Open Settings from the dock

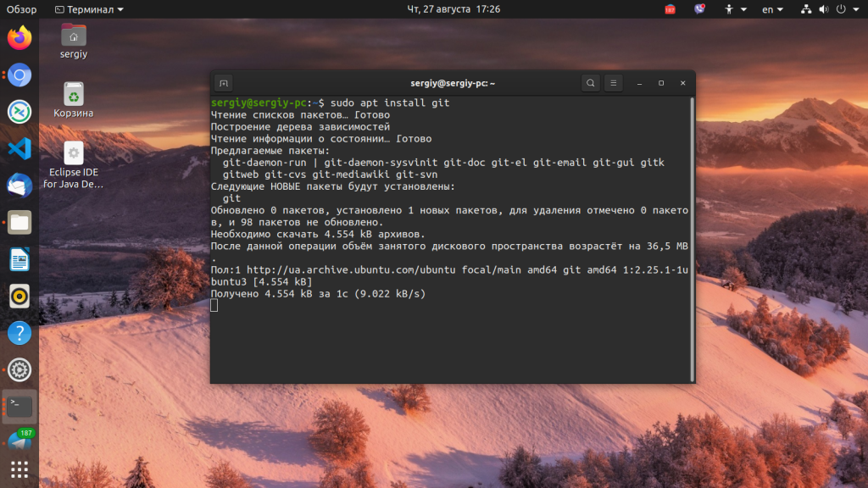click(x=19, y=369)
